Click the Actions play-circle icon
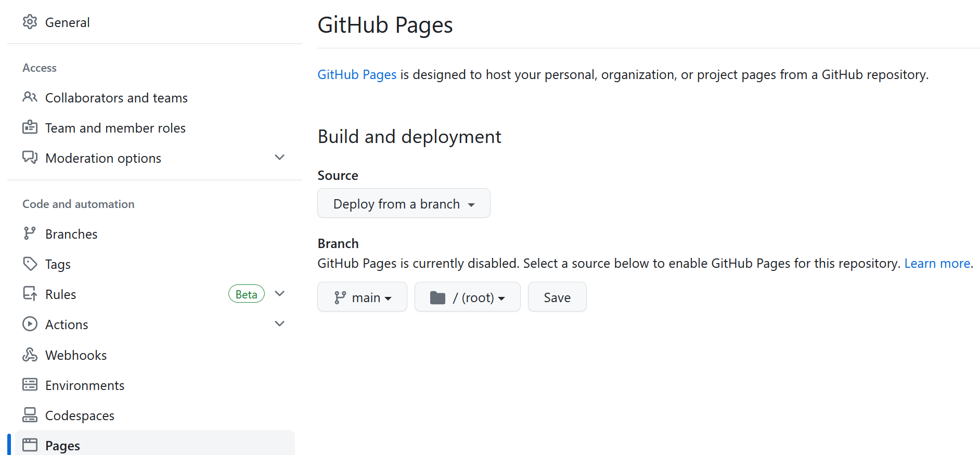The image size is (980, 455). click(x=30, y=324)
